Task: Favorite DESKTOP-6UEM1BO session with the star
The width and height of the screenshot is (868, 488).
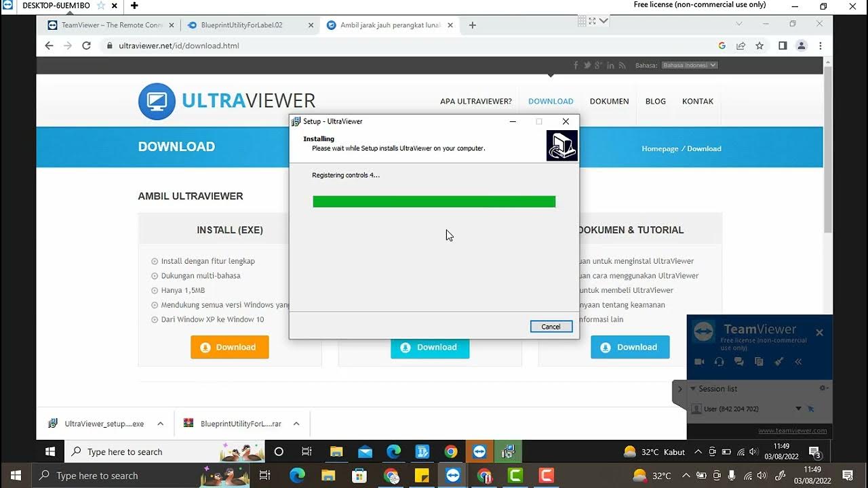Action: (100, 5)
